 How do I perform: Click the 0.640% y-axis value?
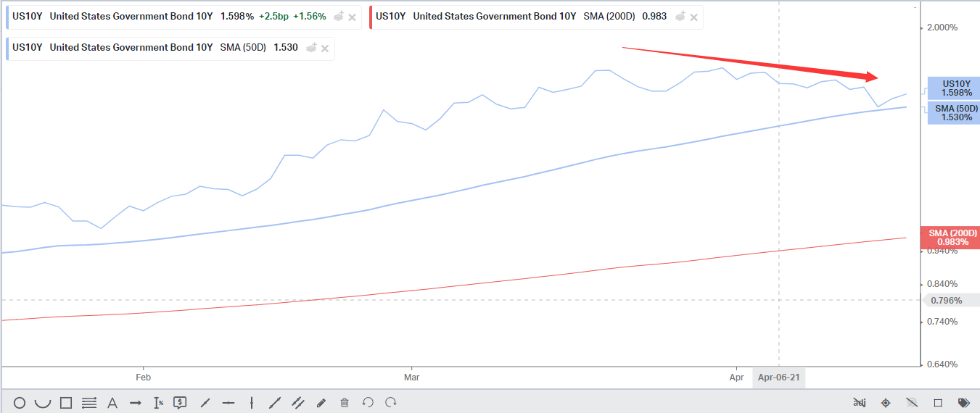coord(943,364)
